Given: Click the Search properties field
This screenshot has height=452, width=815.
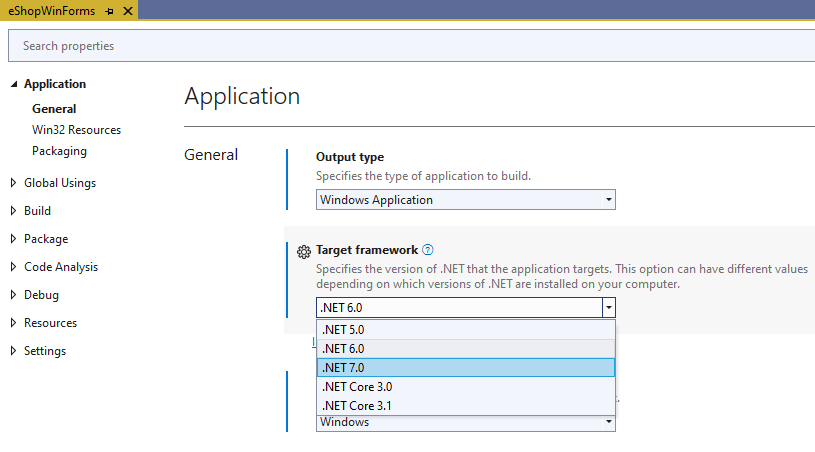Looking at the screenshot, I should pos(412,46).
